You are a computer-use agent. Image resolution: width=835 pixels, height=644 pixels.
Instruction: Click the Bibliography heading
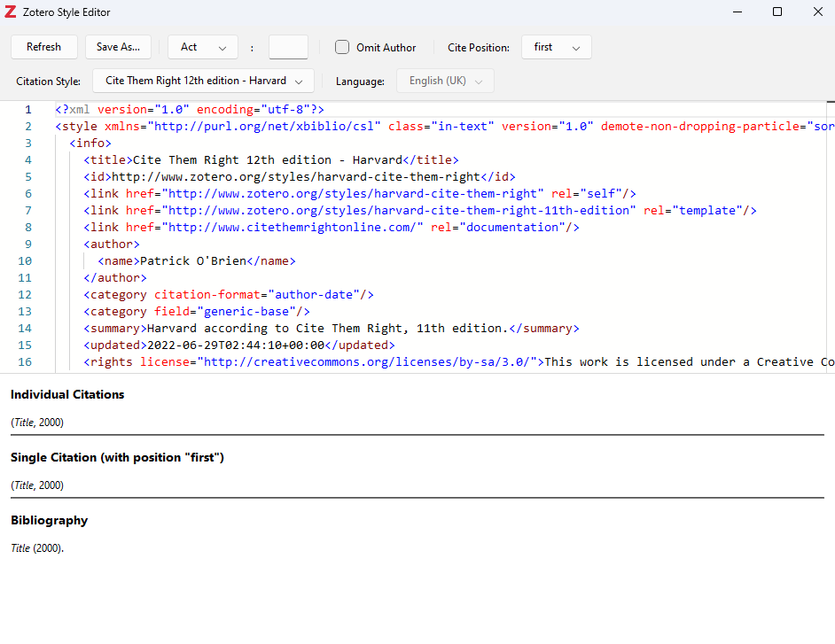[x=49, y=521]
